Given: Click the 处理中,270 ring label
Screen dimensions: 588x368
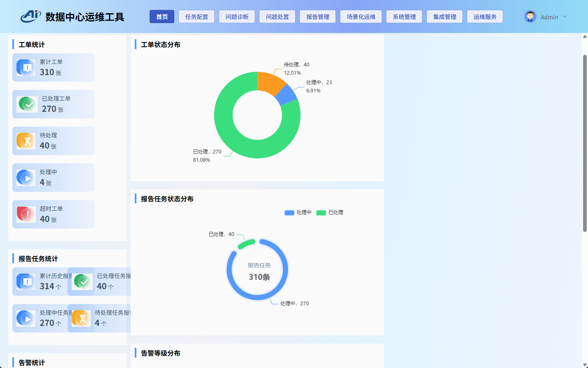Looking at the screenshot, I should tap(295, 304).
